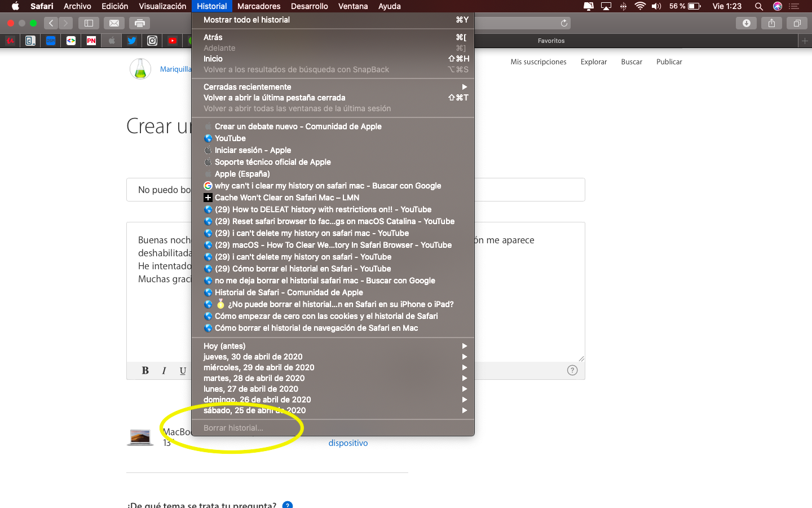Click the discussion title input field
The height and width of the screenshot is (508, 812).
click(356, 190)
